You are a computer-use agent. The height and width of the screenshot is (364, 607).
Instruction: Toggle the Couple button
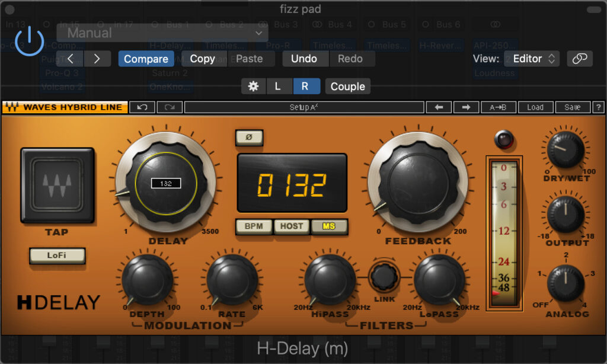click(x=347, y=87)
